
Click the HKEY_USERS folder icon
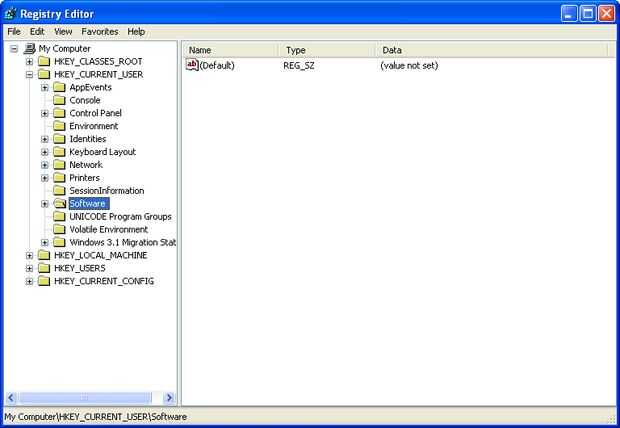(x=44, y=268)
